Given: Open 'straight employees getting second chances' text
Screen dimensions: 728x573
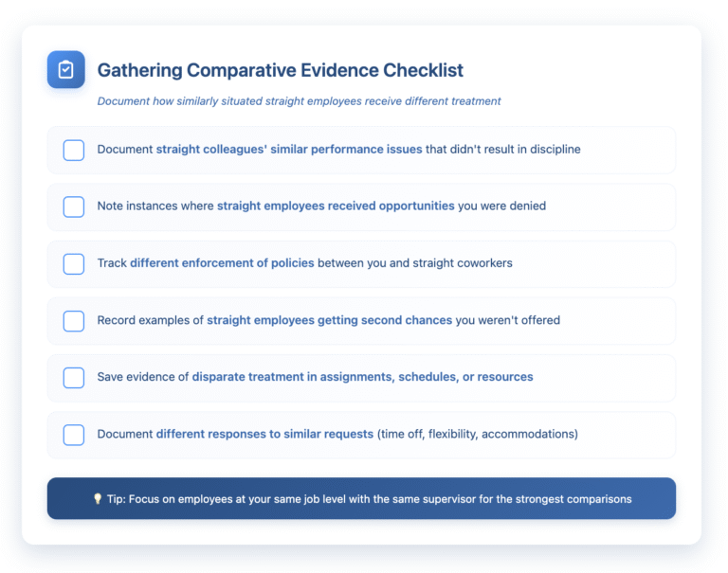Looking at the screenshot, I should pyautogui.click(x=329, y=320).
